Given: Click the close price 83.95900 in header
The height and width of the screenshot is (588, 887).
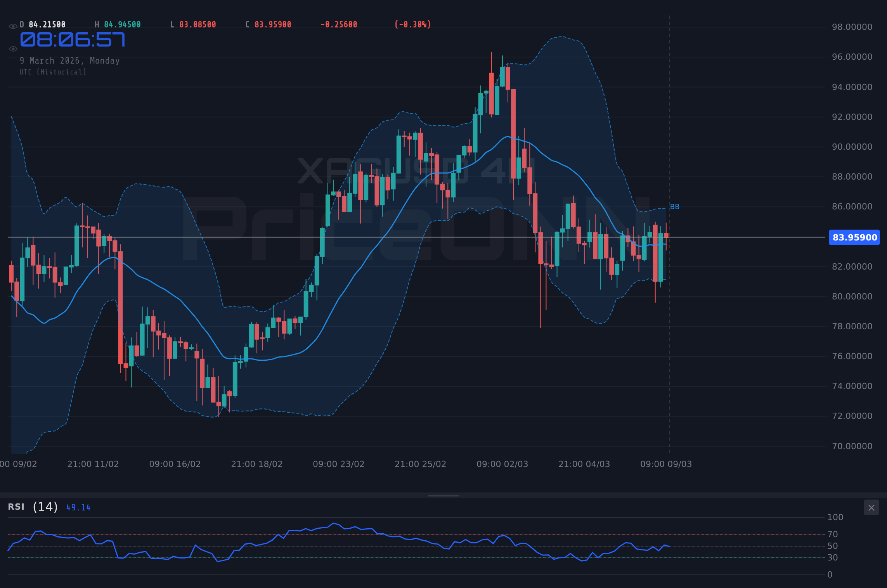Looking at the screenshot, I should coord(273,25).
